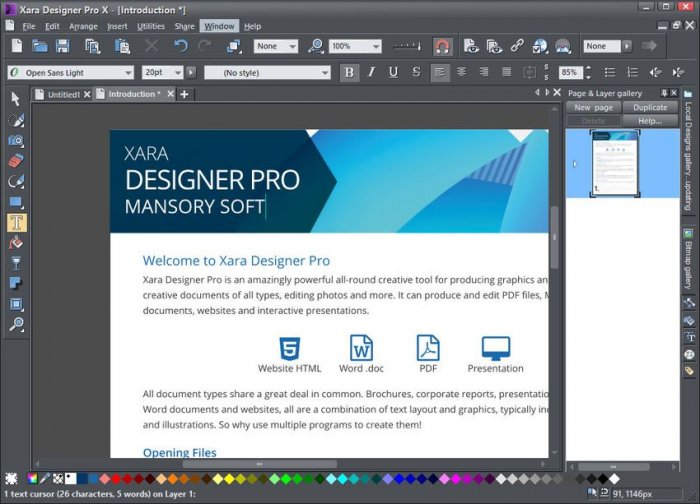This screenshot has width=700, height=504.
Task: Click the Copy icon in toolbar
Action: click(x=92, y=46)
